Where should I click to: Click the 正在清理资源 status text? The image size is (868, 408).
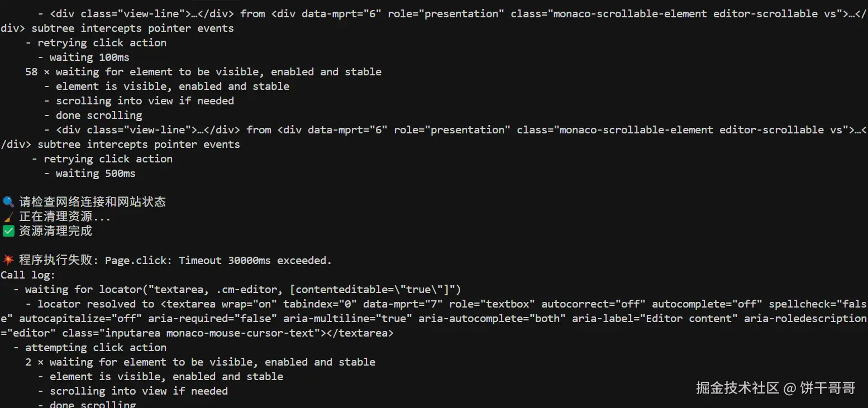64,217
